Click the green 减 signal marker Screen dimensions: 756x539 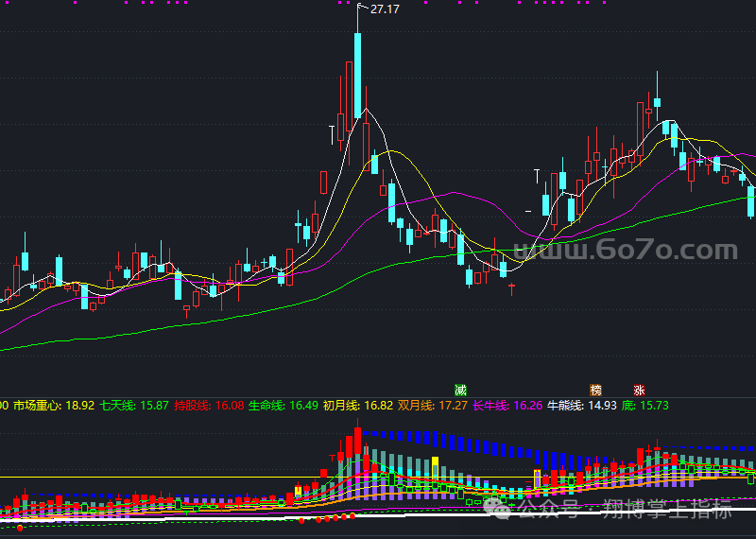[x=461, y=390]
